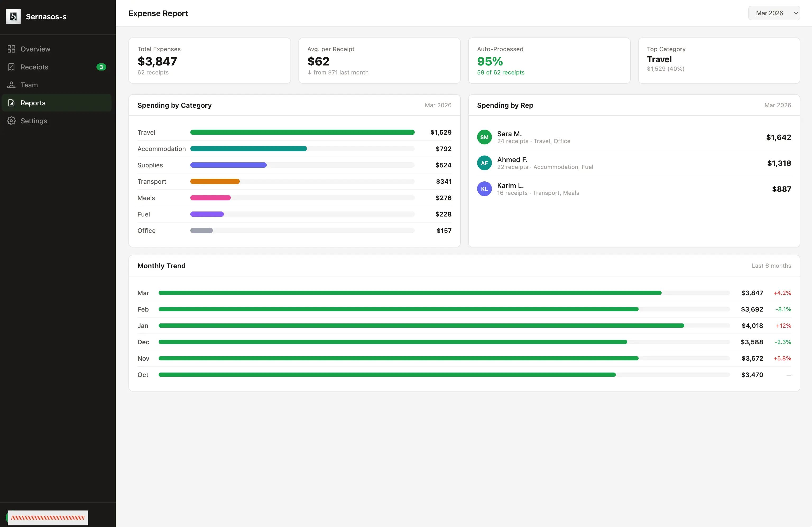The width and height of the screenshot is (812, 527).
Task: Click the dropdown chevron beside Mar 2026
Action: point(795,13)
